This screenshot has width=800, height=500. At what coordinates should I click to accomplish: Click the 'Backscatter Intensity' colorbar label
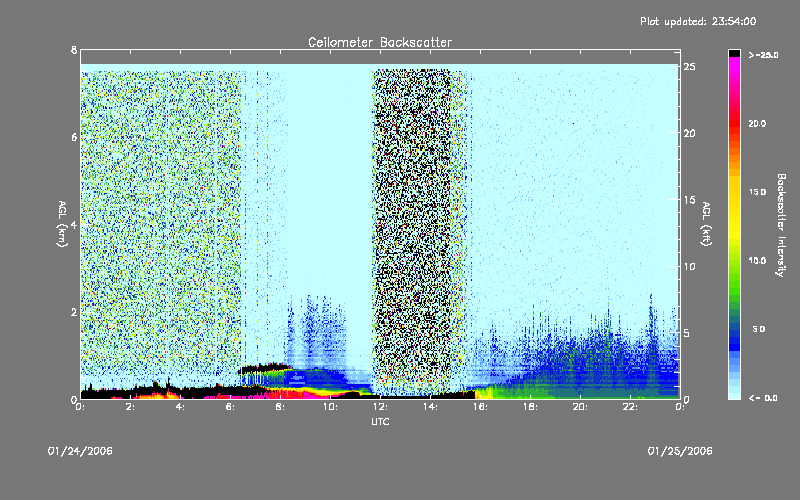coord(781,225)
